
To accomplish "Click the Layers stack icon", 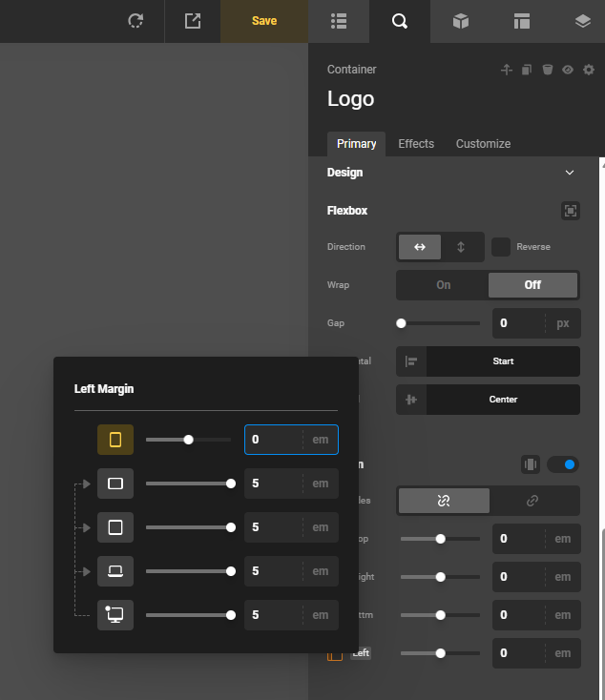I will click(582, 21).
